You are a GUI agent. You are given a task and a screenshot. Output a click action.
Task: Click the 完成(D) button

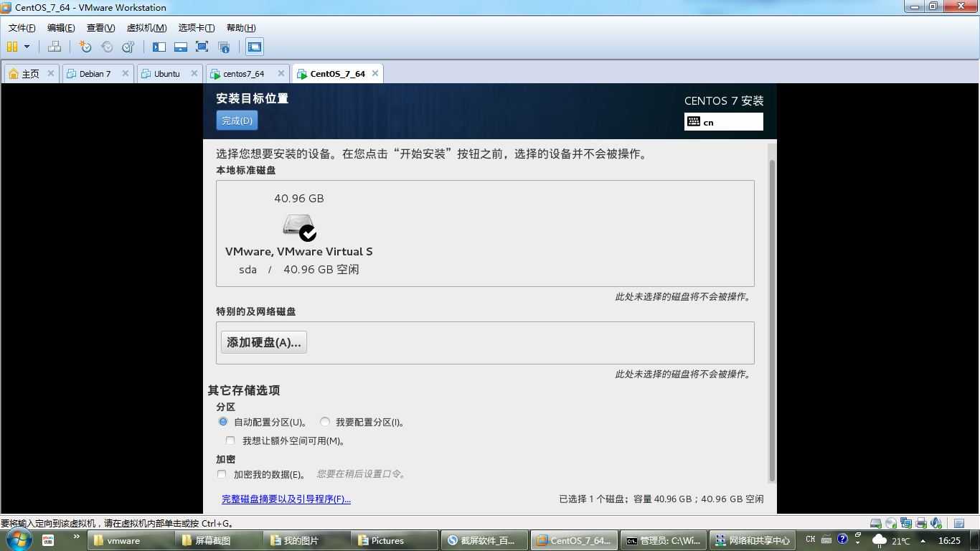237,121
